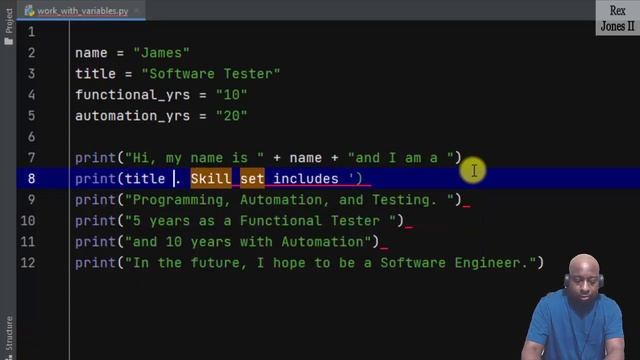Image resolution: width=640 pixels, height=360 pixels.
Task: Click the word includes on line 8
Action: pyautogui.click(x=306, y=179)
